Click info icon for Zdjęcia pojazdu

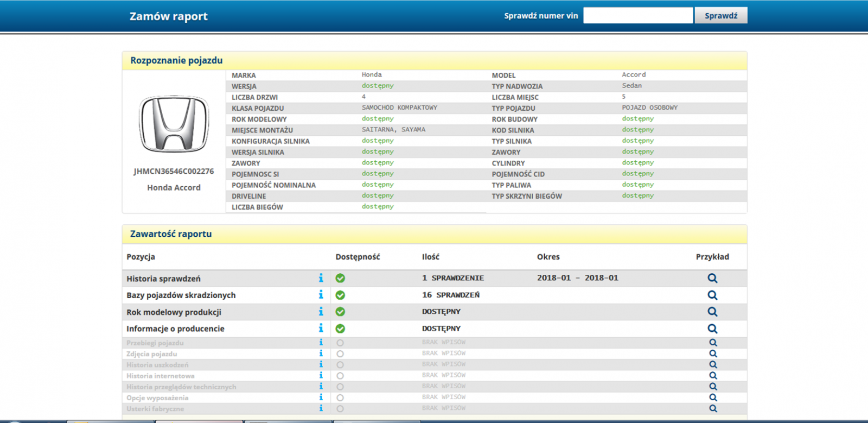[321, 353]
